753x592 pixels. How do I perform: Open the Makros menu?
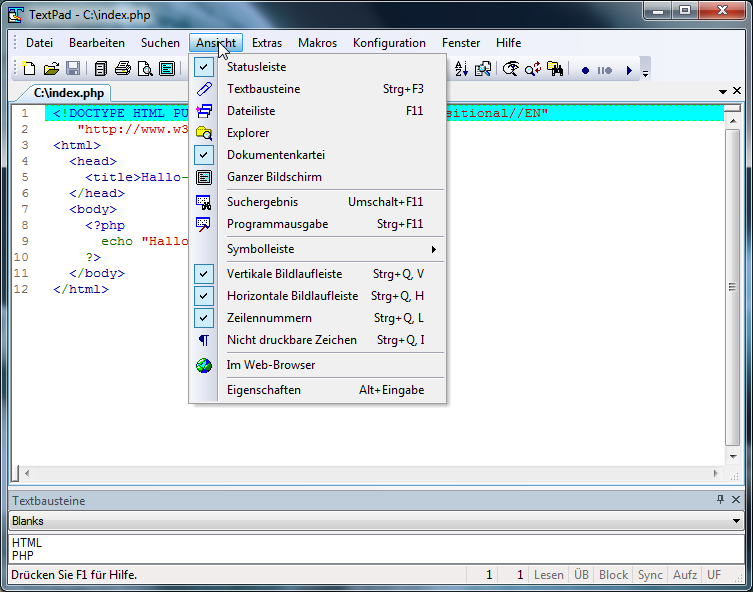pos(317,43)
